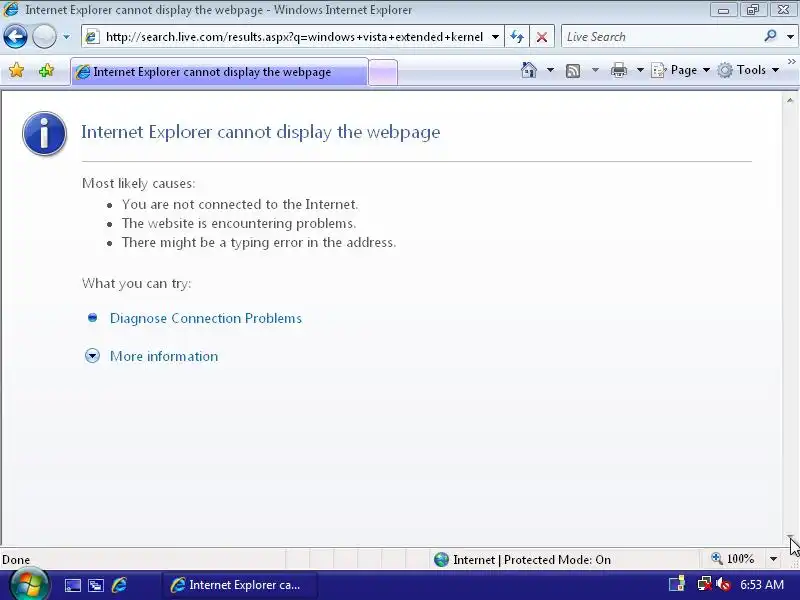Open the search provider dropdown arrow

click(x=790, y=37)
